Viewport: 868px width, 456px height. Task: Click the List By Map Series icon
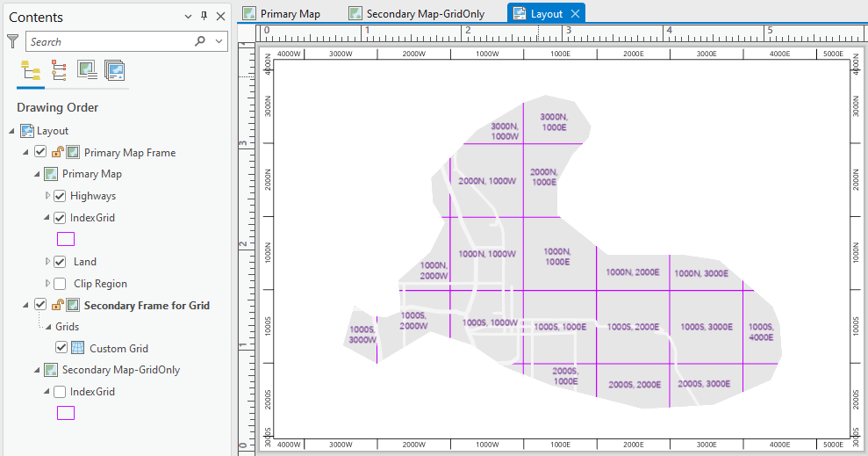point(115,71)
